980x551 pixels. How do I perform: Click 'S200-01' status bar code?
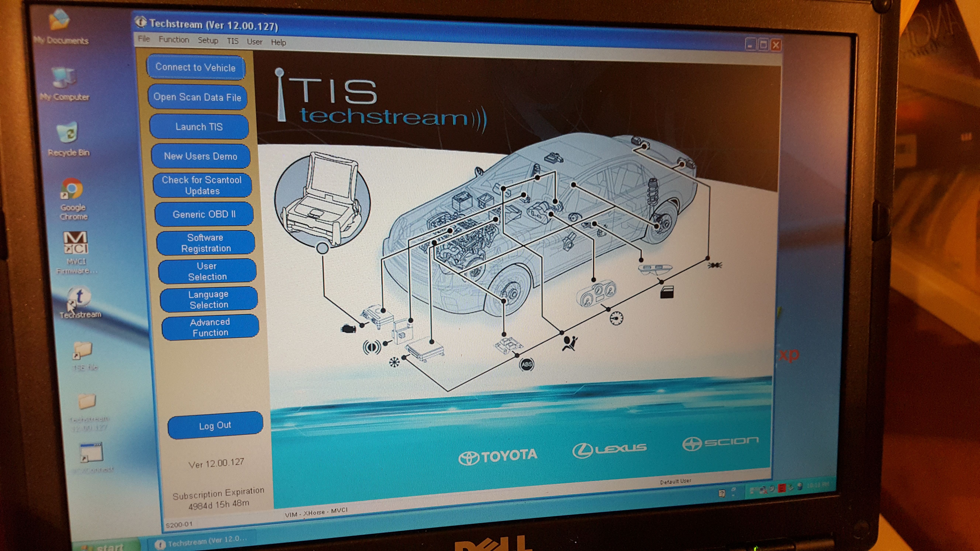(x=179, y=525)
